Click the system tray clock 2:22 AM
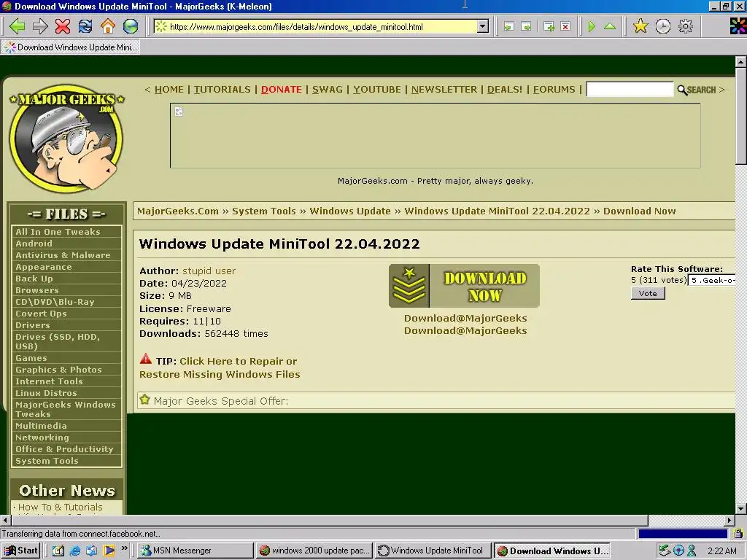 point(721,551)
